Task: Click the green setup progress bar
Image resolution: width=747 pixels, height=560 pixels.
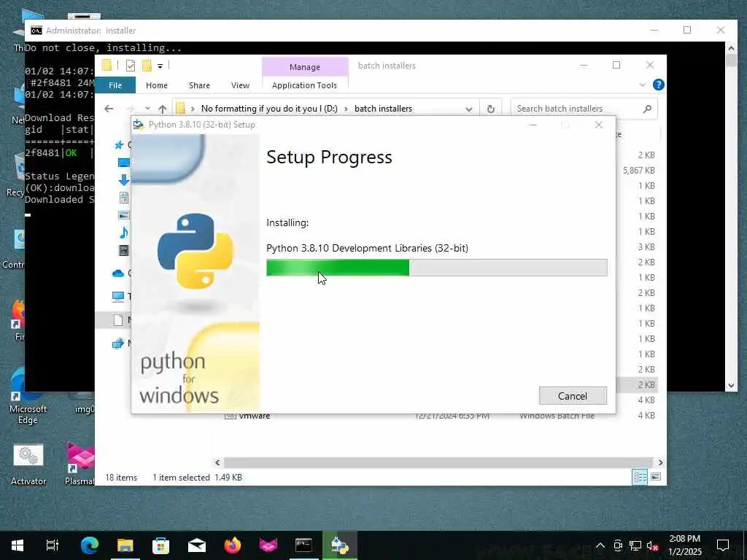Action: (x=436, y=268)
